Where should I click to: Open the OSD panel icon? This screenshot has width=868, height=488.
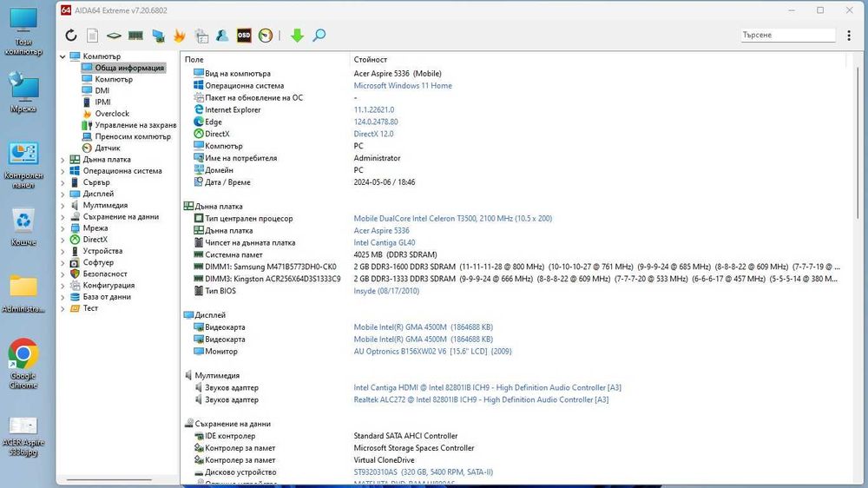244,36
